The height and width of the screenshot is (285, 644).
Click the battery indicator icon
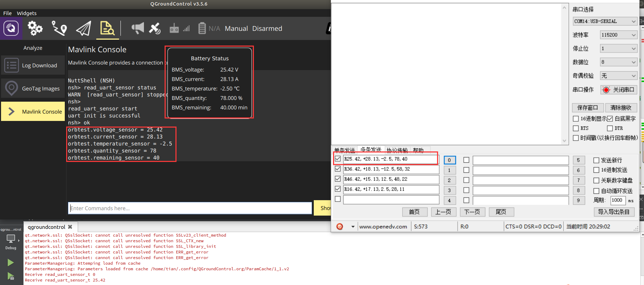[202, 28]
